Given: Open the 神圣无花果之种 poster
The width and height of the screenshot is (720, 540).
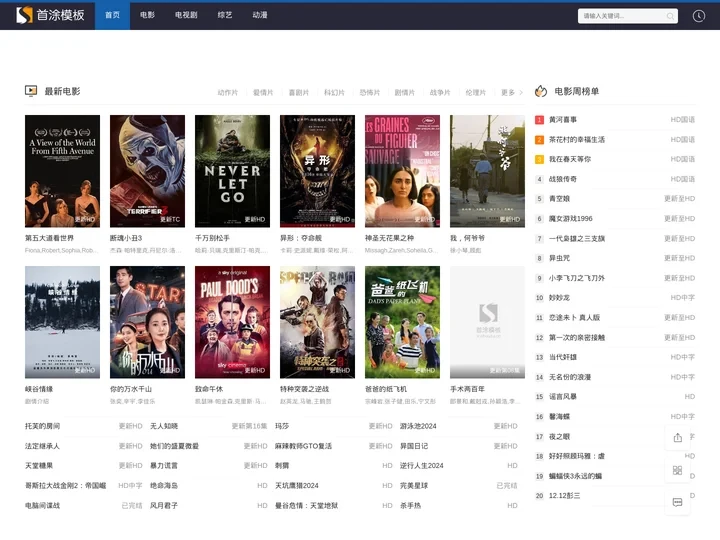Looking at the screenshot, I should (402, 171).
